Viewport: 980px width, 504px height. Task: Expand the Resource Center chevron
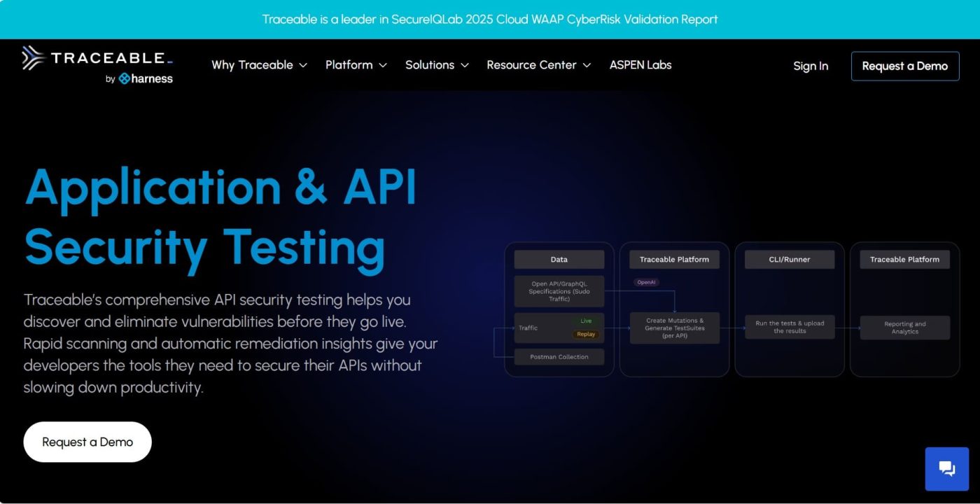[587, 65]
